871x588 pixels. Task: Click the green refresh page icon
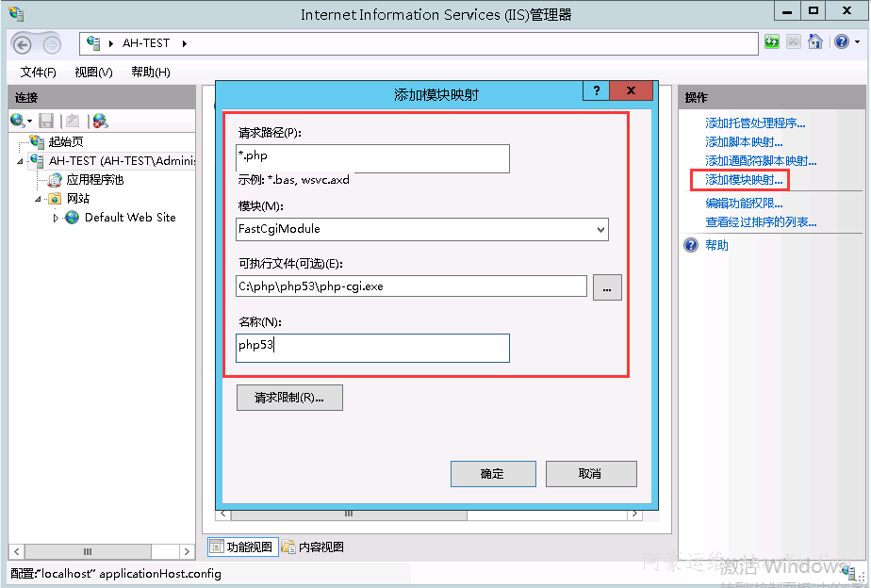pos(772,42)
